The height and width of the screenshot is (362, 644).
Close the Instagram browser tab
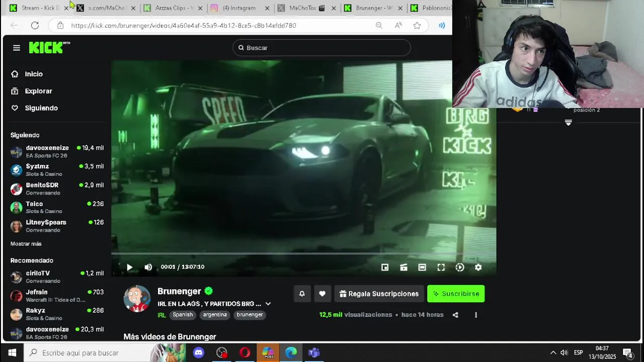click(267, 8)
